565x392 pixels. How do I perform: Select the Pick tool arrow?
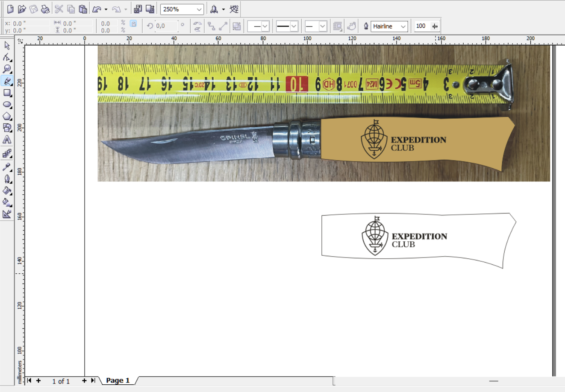pyautogui.click(x=7, y=45)
